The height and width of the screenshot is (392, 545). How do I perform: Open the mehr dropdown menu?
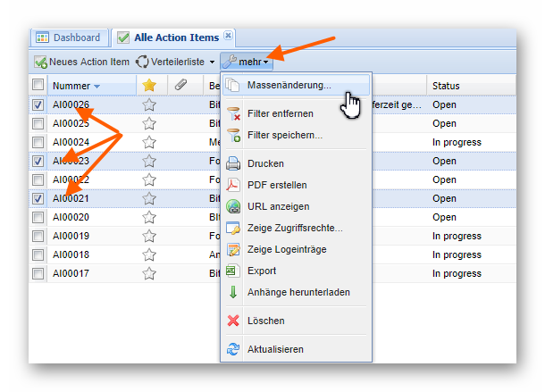[x=246, y=62]
